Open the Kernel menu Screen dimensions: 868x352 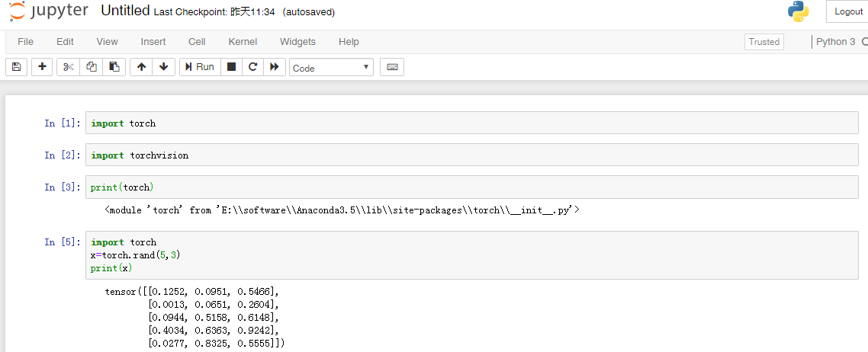click(x=243, y=42)
